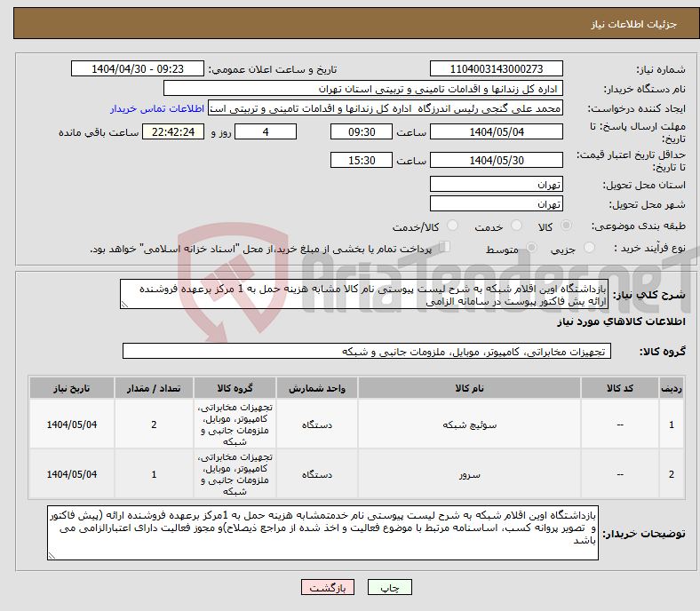Click the quantity 2 cell in row 1
700x611 pixels.
click(x=154, y=425)
